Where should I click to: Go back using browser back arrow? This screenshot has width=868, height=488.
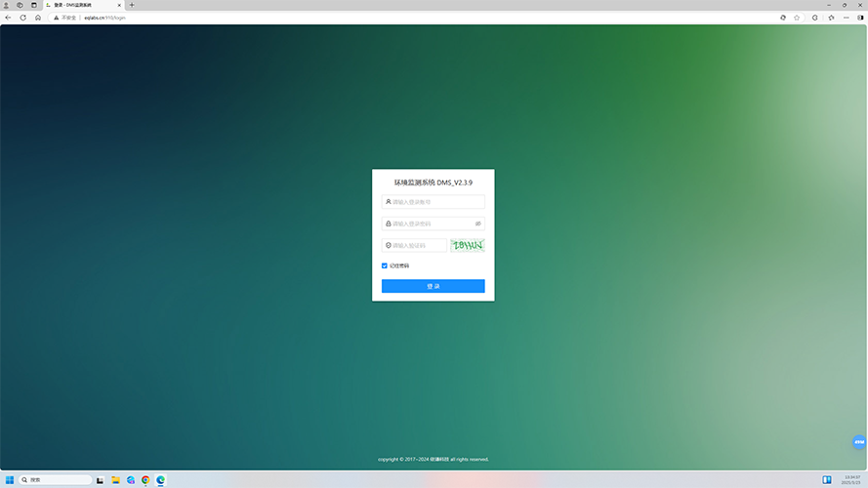[x=8, y=18]
